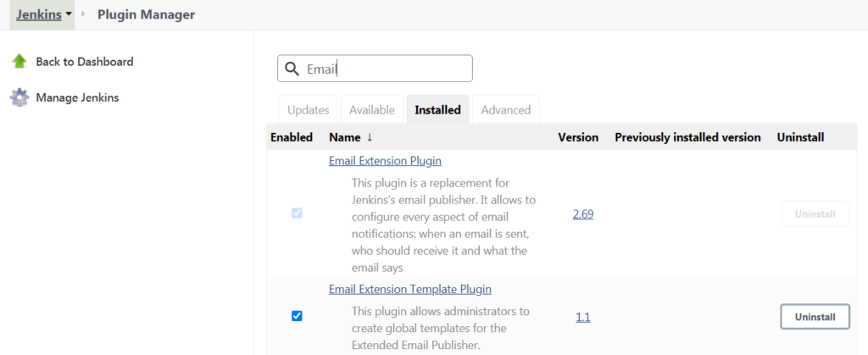
Task: Select the Installed tab
Action: 438,109
